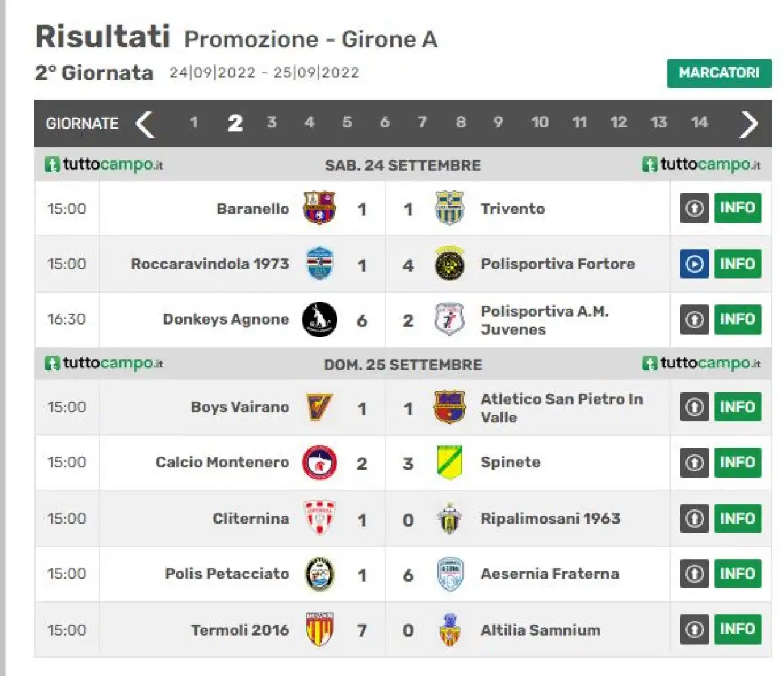
Task: Show next giornate with right chevron
Action: [x=748, y=124]
